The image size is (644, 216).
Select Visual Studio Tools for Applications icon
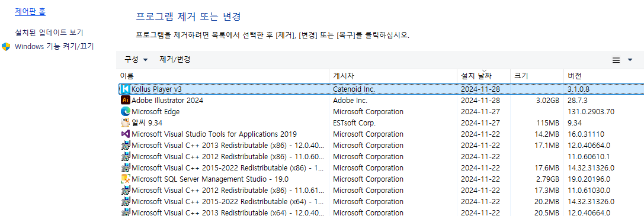click(126, 134)
